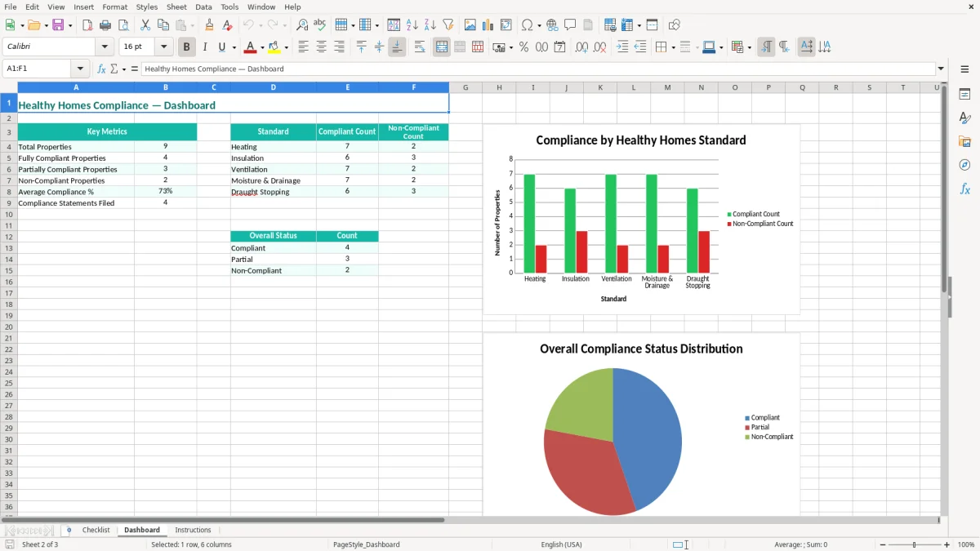
Task: Click the column F header
Action: tap(413, 87)
